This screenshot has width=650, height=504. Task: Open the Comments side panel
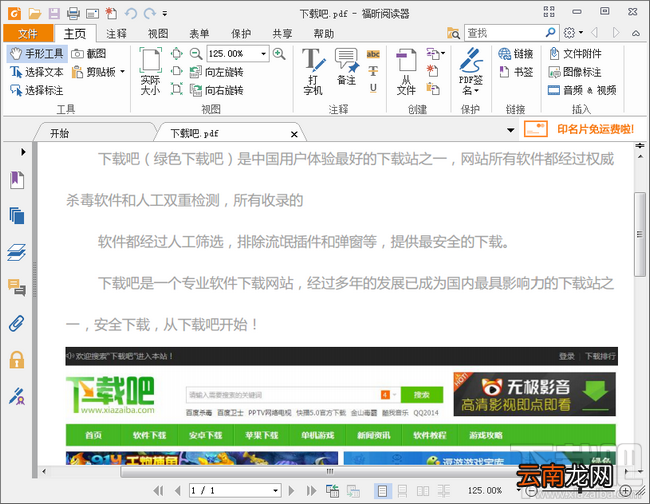[17, 287]
